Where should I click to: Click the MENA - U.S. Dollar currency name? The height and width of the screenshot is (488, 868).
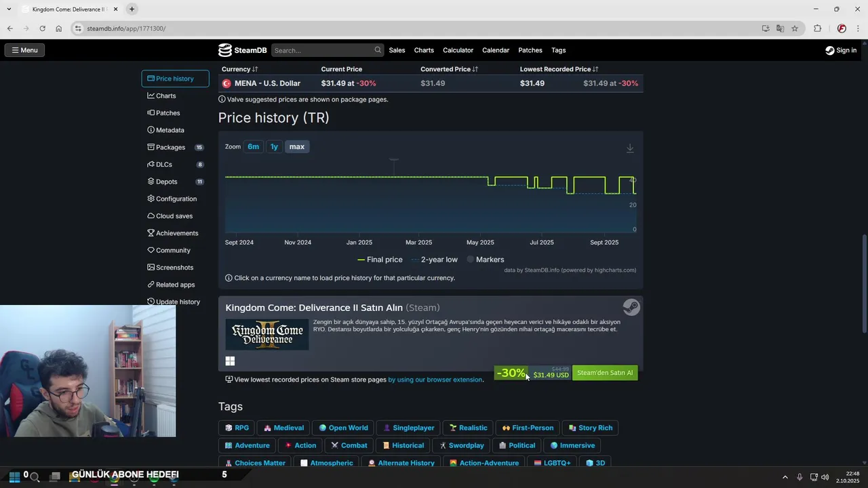coord(267,83)
